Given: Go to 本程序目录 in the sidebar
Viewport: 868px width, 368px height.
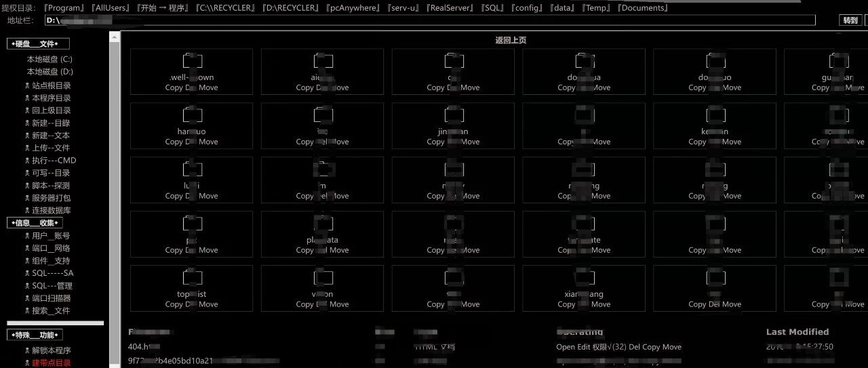Looking at the screenshot, I should [52, 98].
